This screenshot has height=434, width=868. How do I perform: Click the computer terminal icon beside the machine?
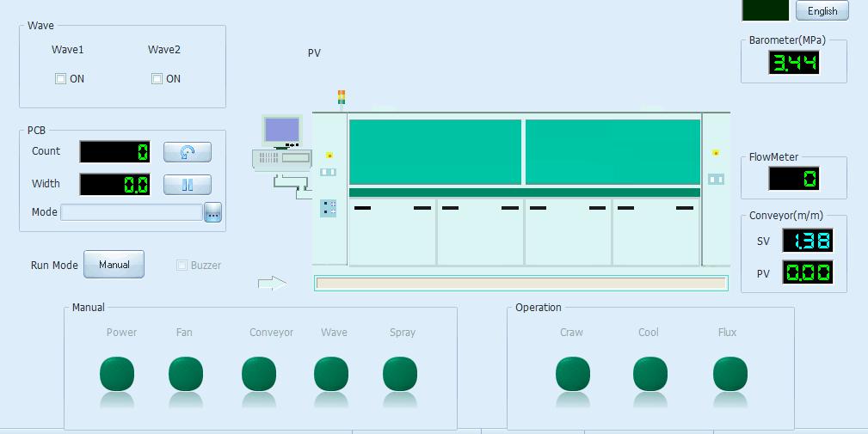tap(283, 143)
